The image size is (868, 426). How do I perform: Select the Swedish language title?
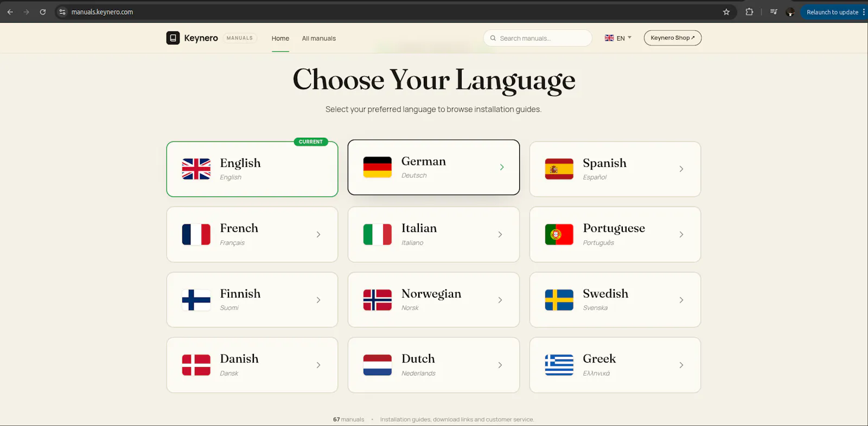coord(605,293)
